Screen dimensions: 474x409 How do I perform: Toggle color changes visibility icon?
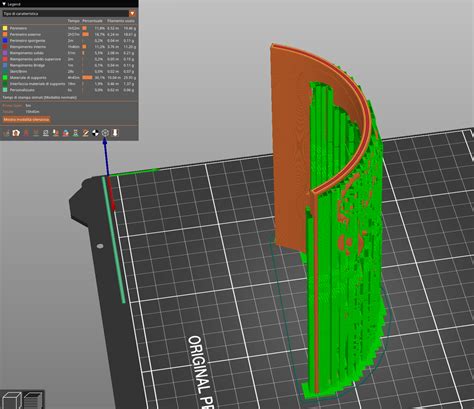coord(66,133)
